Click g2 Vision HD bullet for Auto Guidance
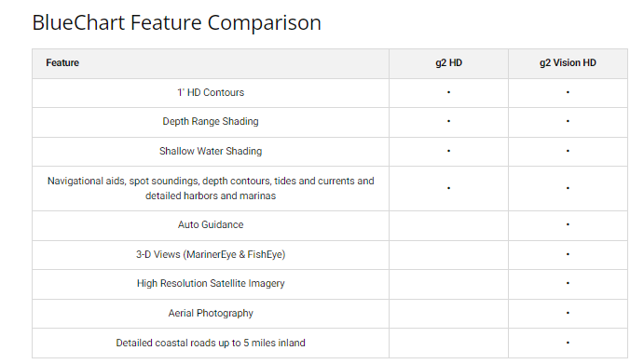This screenshot has height=364, width=644. [568, 224]
